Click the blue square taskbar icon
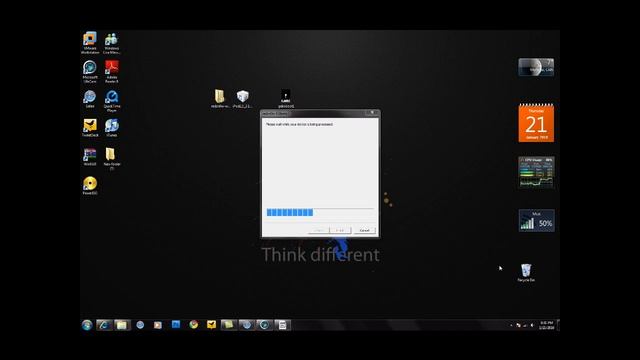640x360 pixels. point(176,324)
